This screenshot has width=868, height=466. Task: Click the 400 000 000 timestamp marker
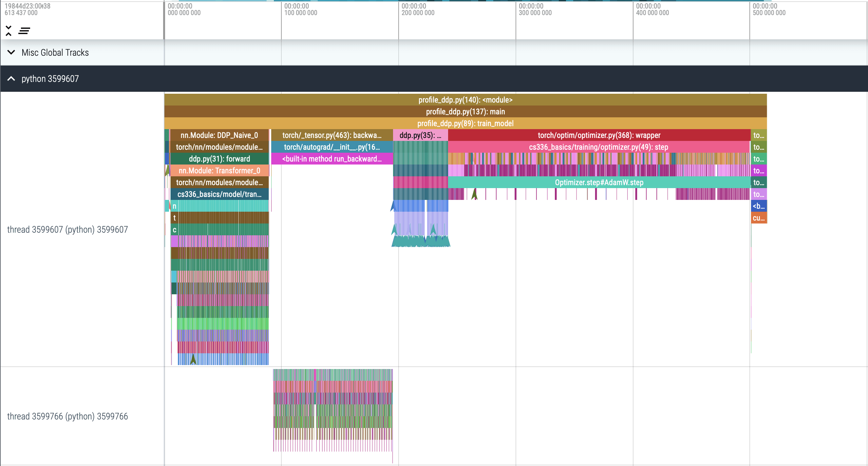pyautogui.click(x=652, y=10)
